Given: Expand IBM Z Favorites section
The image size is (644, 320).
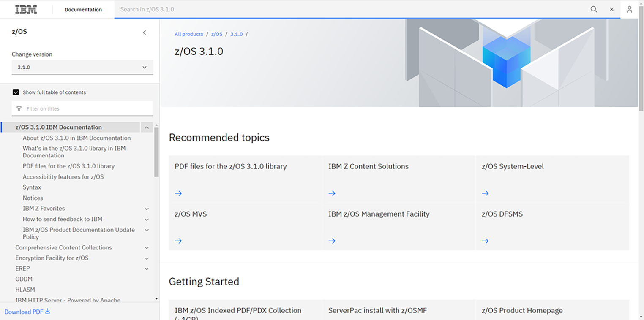Looking at the screenshot, I should [147, 209].
